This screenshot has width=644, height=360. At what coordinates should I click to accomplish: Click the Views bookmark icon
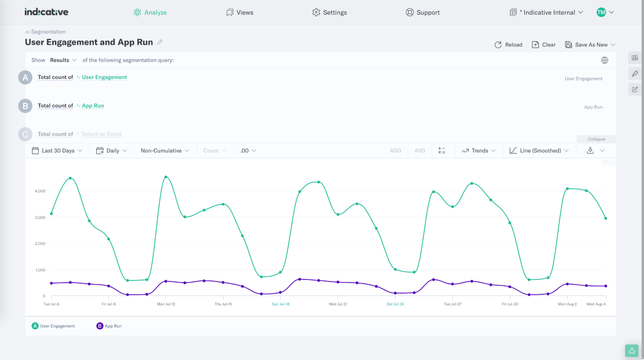point(230,12)
